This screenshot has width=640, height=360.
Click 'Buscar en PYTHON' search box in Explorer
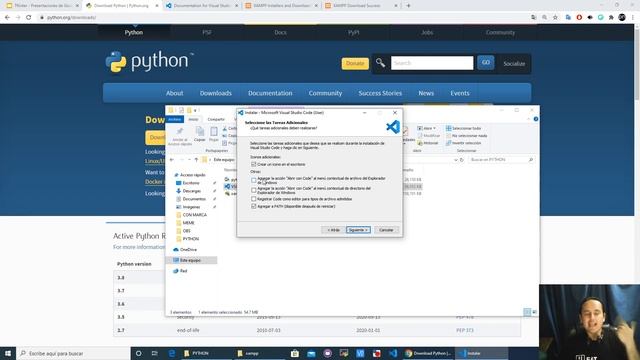[501, 160]
